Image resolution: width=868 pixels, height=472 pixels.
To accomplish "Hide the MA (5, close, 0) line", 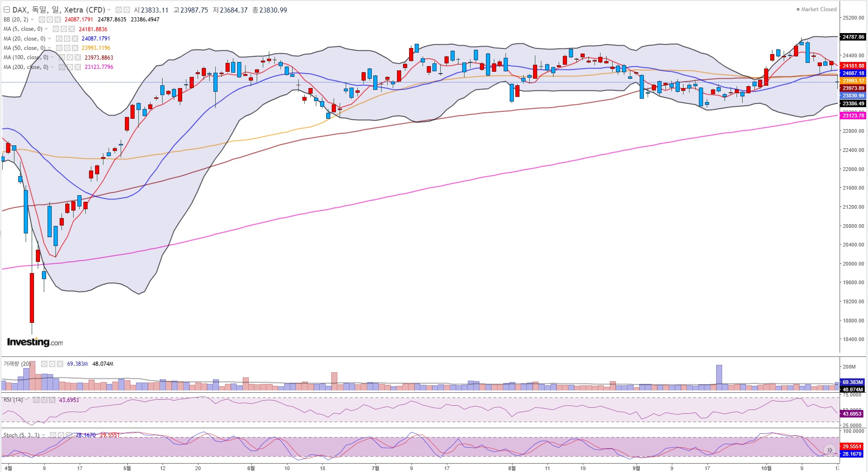I will pyautogui.click(x=55, y=29).
